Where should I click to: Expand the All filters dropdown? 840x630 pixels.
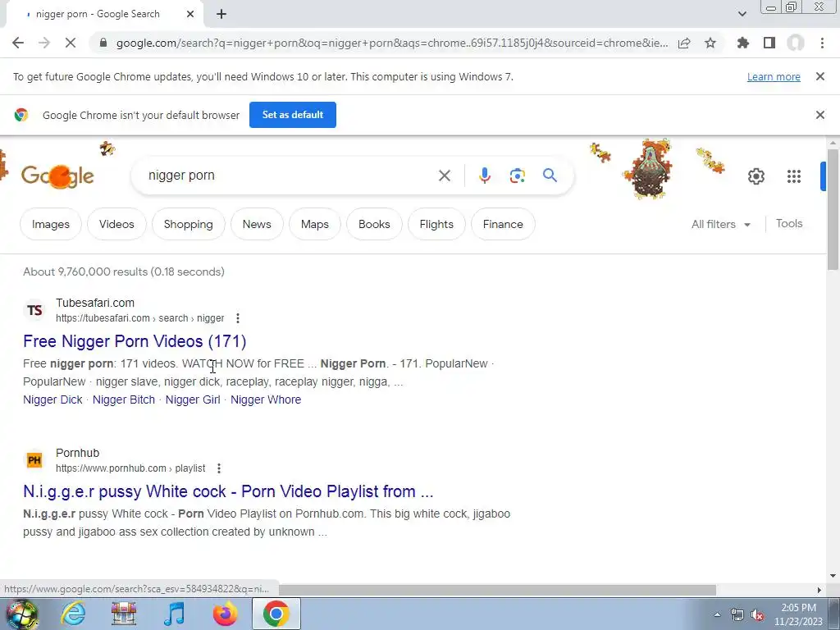(x=720, y=224)
